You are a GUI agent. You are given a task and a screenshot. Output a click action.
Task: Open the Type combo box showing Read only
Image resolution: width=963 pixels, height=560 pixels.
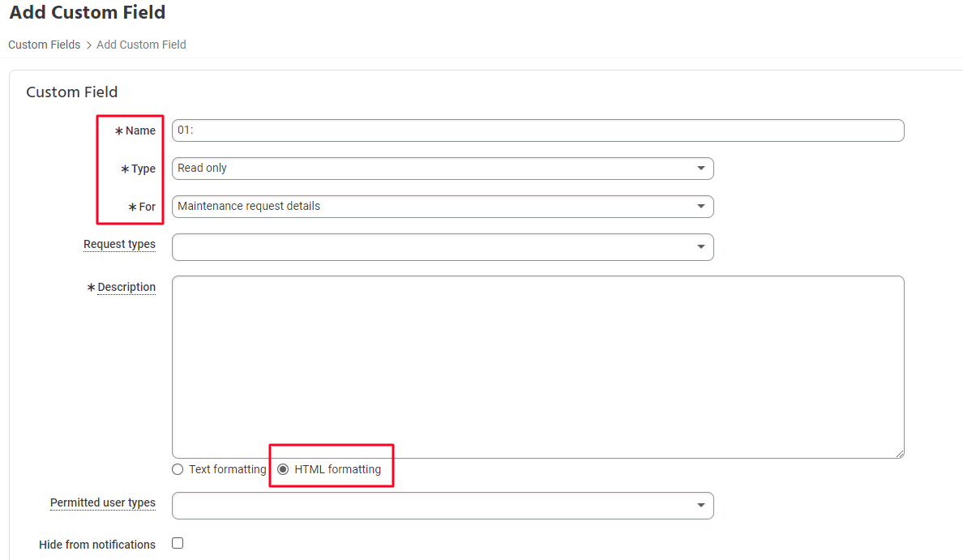point(442,169)
